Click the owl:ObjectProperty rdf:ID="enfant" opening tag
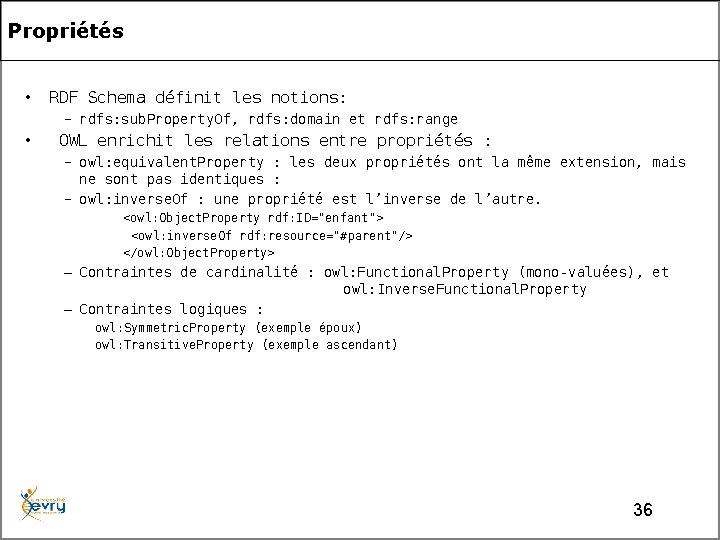This screenshot has height=540, width=720. 253,217
